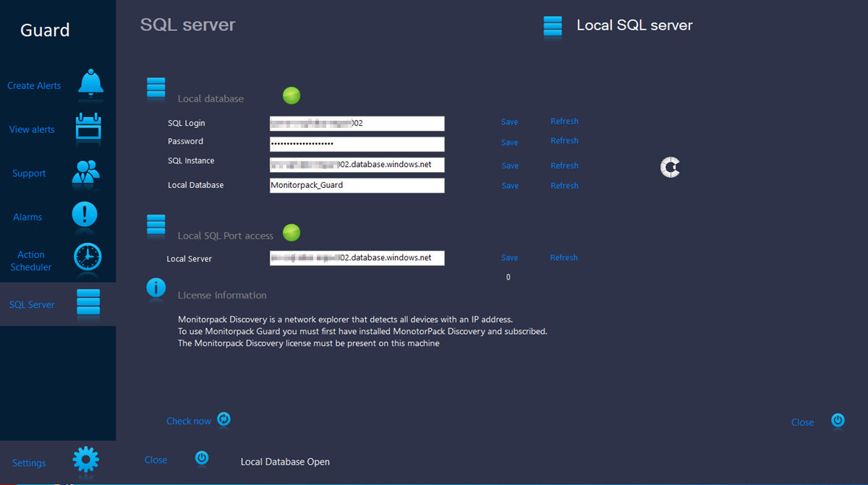Refresh the SQL Login value

pos(564,121)
